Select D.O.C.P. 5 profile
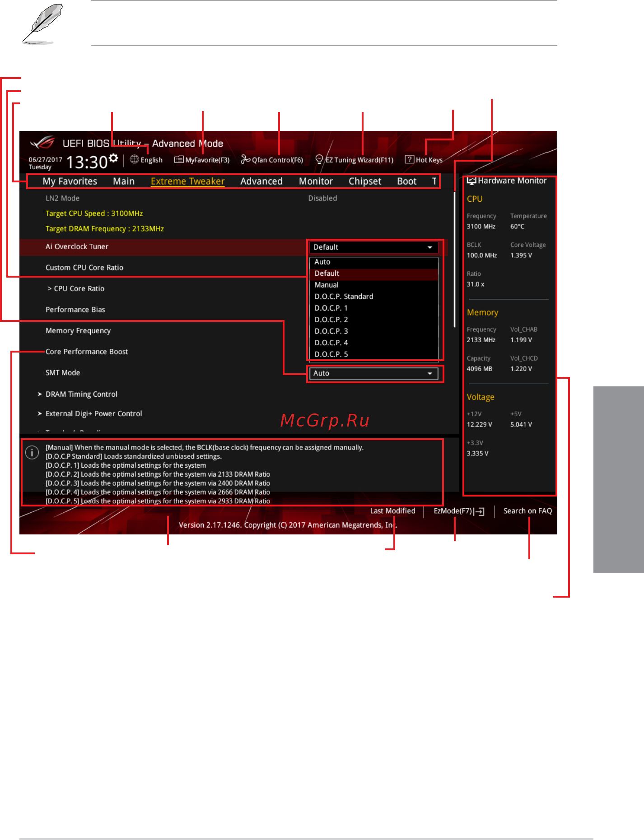 point(373,354)
